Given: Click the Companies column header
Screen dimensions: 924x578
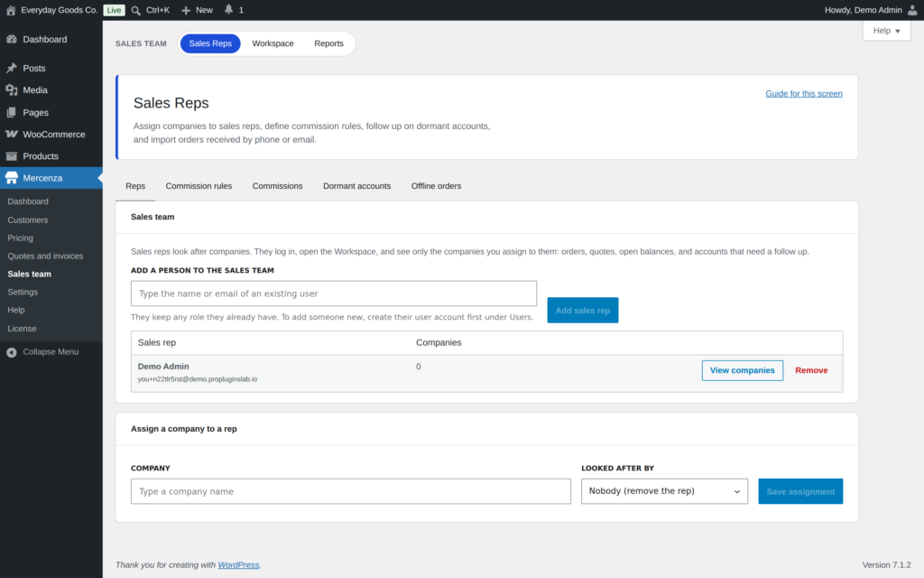Looking at the screenshot, I should 439,342.
